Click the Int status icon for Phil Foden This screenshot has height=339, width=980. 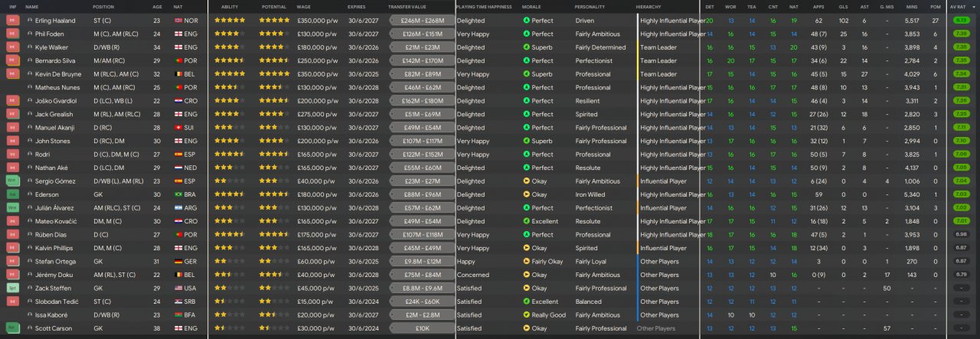[12, 34]
